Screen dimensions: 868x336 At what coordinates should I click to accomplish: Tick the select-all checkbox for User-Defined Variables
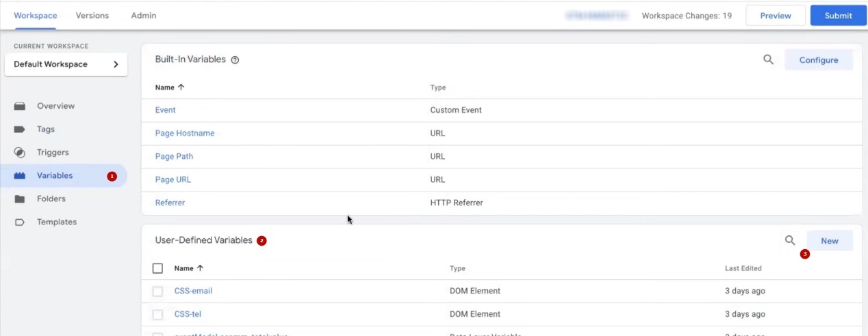tap(157, 268)
